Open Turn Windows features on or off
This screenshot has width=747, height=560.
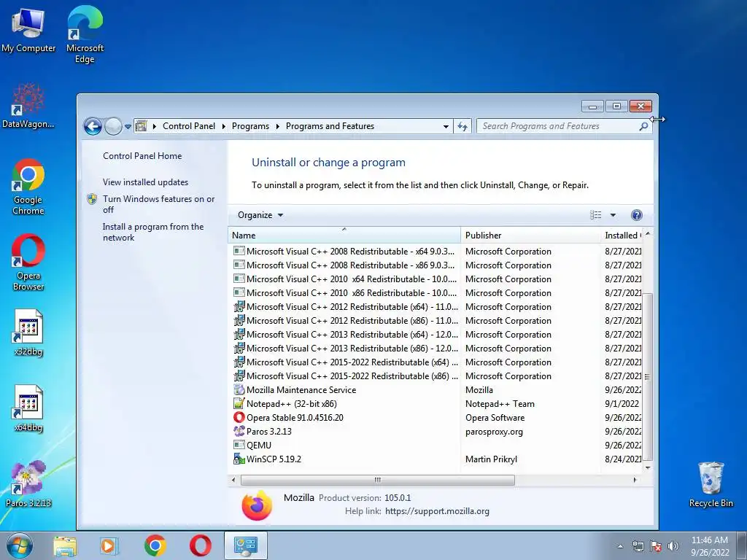pyautogui.click(x=158, y=204)
